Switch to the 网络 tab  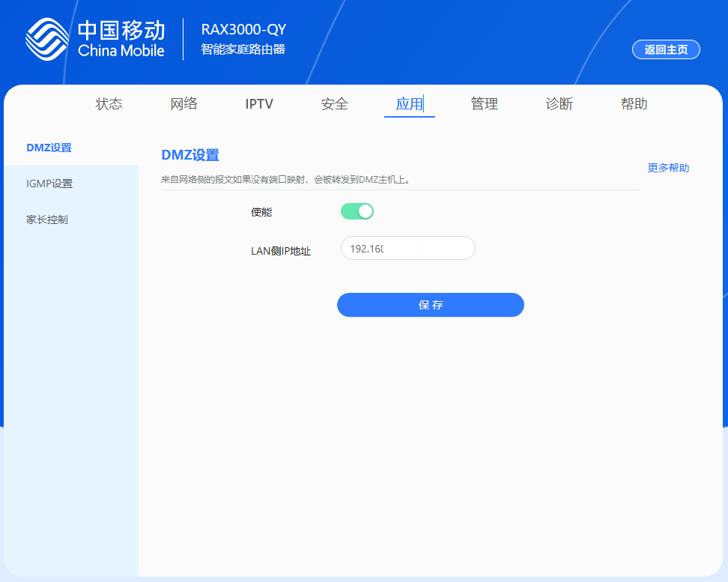[183, 104]
